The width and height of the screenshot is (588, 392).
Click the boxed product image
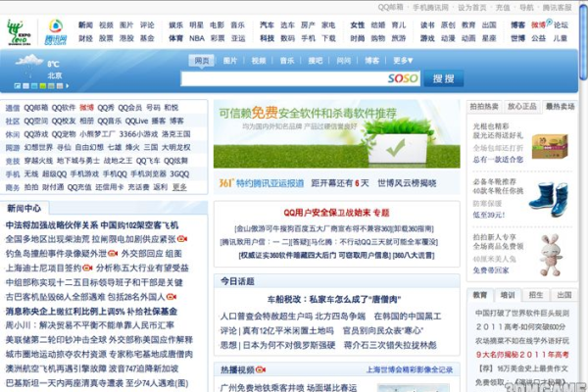[550, 146]
